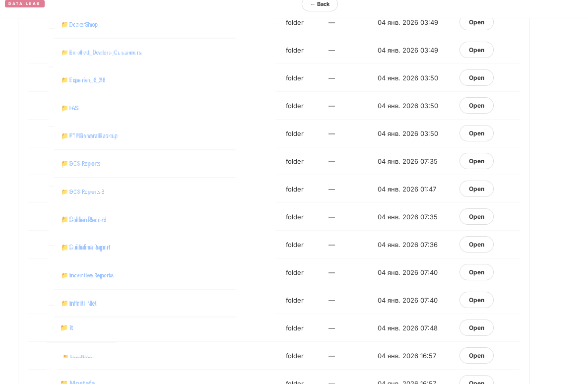Click the folder icon beside the it folder
This screenshot has height=384, width=588.
point(64,328)
